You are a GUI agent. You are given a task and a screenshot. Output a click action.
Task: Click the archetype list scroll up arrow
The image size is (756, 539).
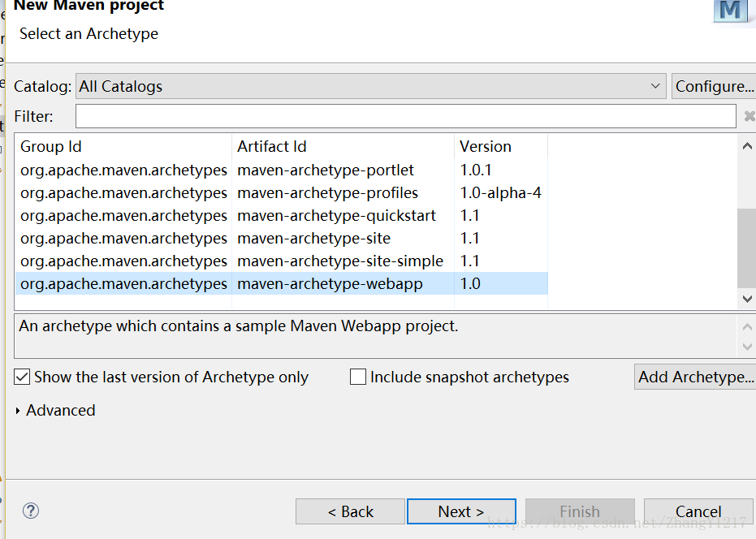tap(747, 145)
